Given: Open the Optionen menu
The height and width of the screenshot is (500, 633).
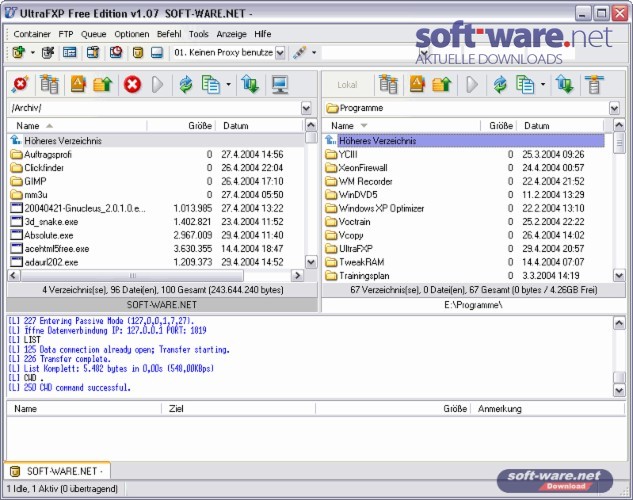Looking at the screenshot, I should point(132,34).
